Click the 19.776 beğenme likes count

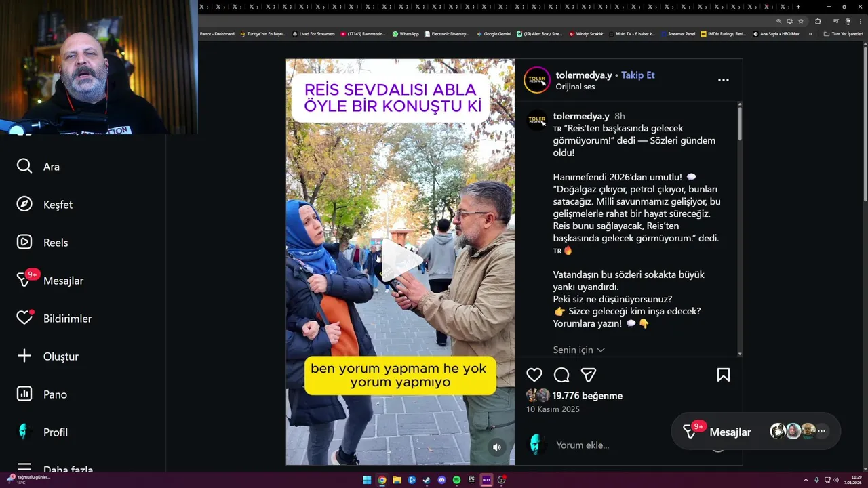pos(587,396)
